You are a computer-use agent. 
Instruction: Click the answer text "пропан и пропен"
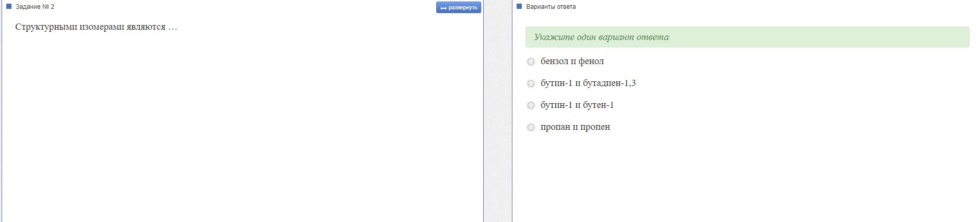(x=575, y=127)
